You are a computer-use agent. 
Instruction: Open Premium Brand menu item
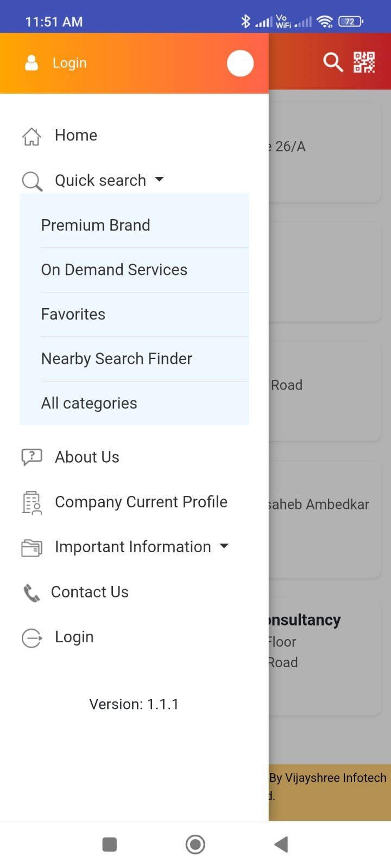96,225
